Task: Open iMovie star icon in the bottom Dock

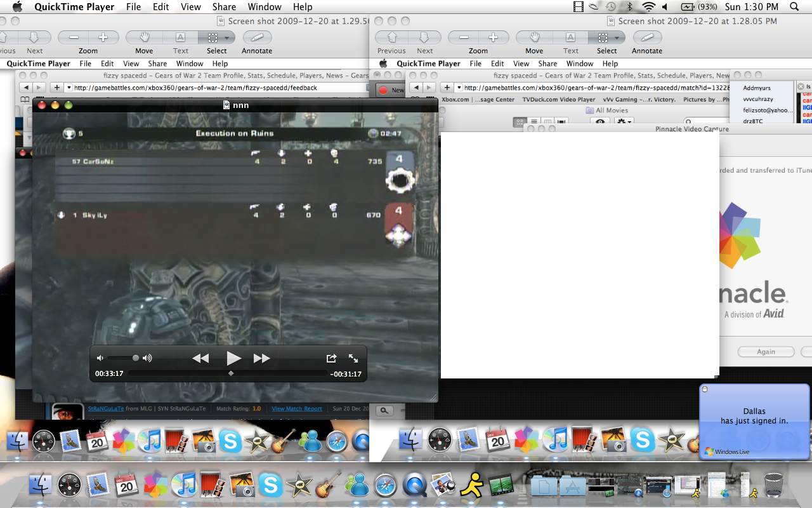Action: tap(299, 486)
